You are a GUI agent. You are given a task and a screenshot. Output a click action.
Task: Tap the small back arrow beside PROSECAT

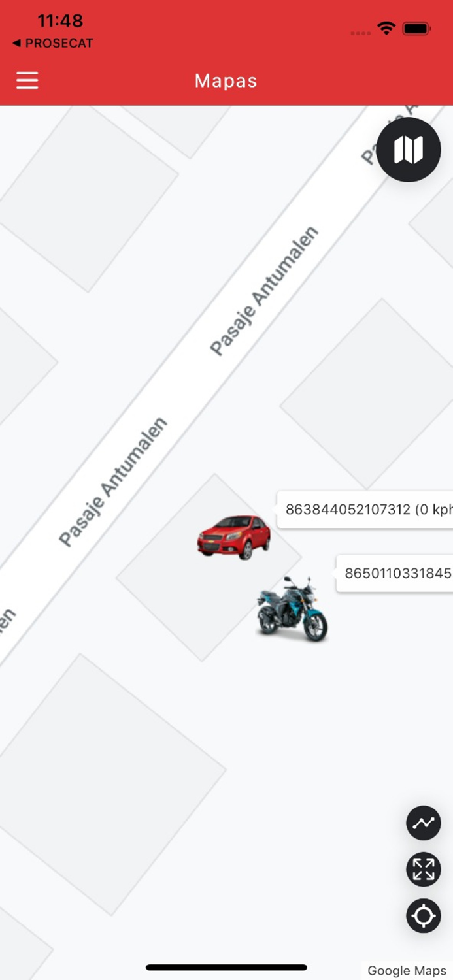pos(16,43)
